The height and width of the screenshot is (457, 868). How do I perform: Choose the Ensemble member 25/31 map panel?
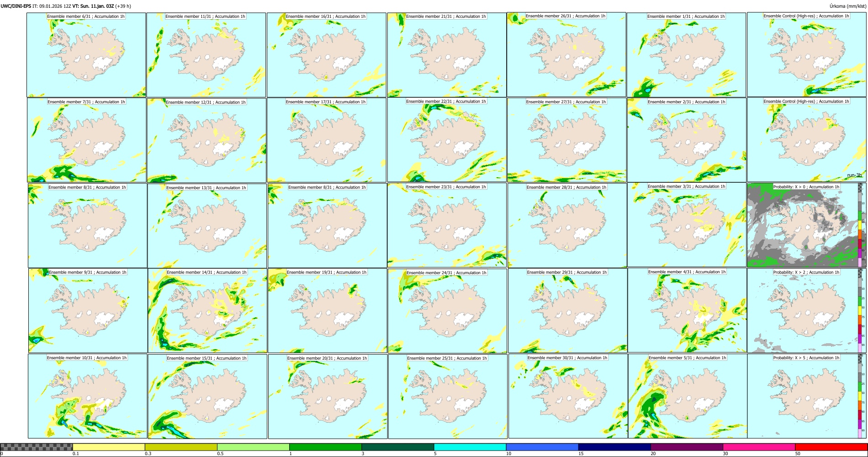click(448, 396)
